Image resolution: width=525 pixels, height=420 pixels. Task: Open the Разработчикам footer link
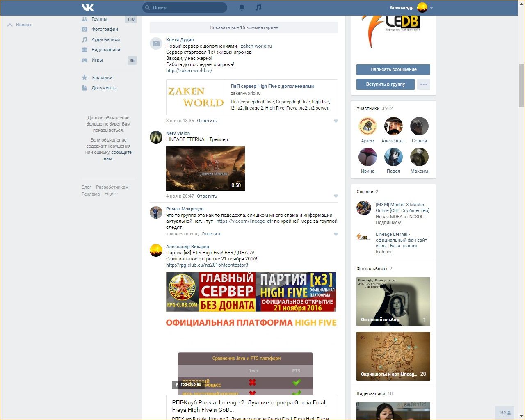(112, 187)
